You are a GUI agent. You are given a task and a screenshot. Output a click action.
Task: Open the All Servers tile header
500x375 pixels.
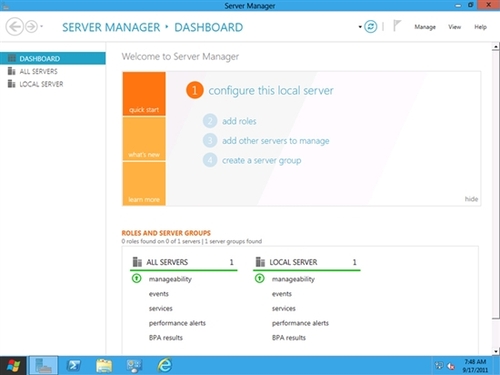pos(184,262)
